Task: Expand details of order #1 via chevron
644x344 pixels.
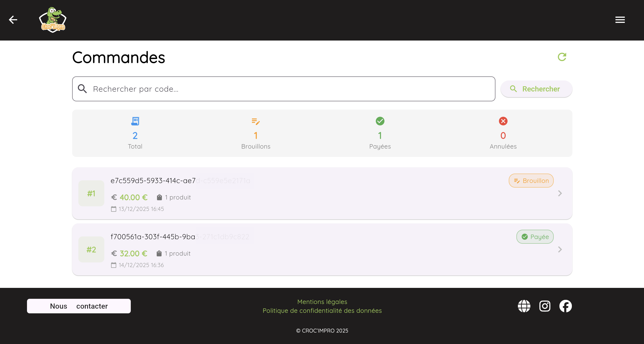Action: coord(560,193)
